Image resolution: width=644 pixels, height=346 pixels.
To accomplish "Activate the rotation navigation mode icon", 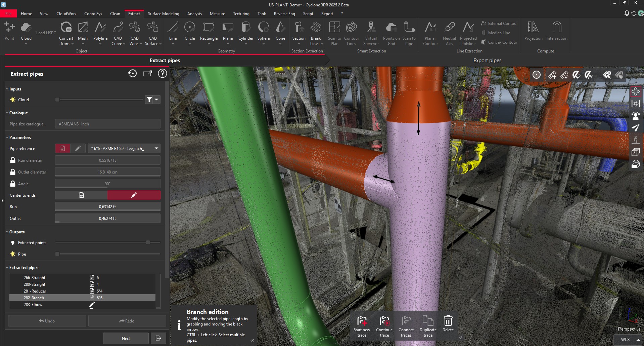I will click(x=635, y=91).
